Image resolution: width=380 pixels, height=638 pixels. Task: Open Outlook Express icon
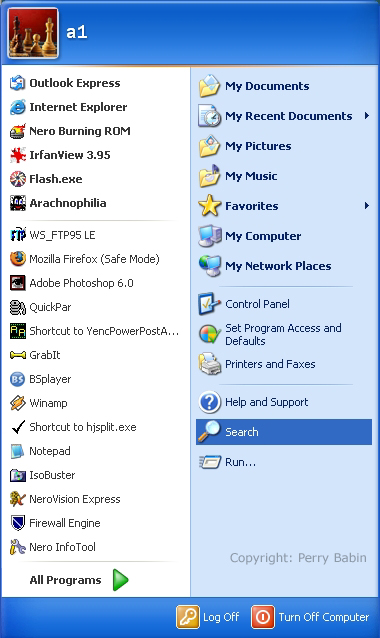coord(17,83)
